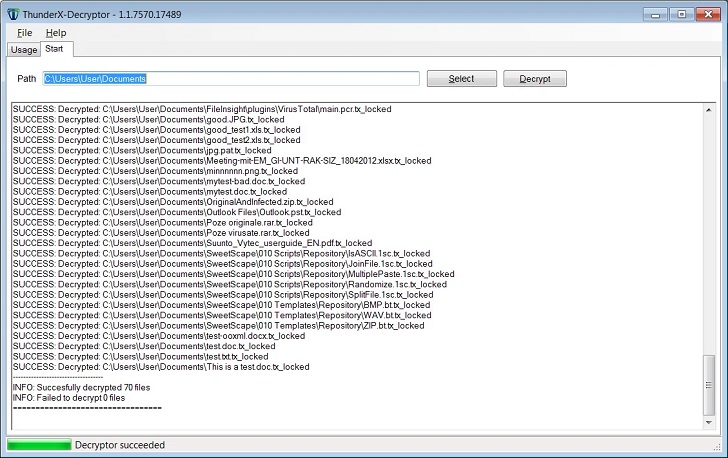Click log line for minnnnnn.png.tx_locked
728x458 pixels.
click(156, 171)
